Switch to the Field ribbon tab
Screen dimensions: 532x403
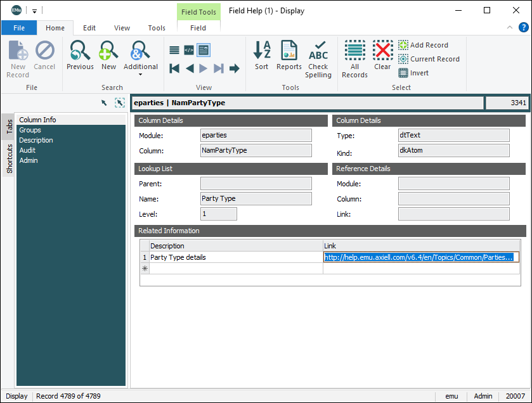tap(198, 28)
